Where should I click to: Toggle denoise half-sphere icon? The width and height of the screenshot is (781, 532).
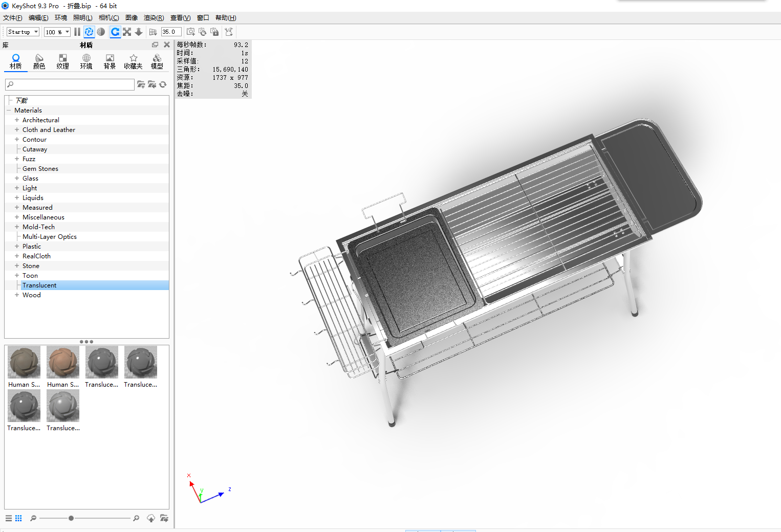101,32
